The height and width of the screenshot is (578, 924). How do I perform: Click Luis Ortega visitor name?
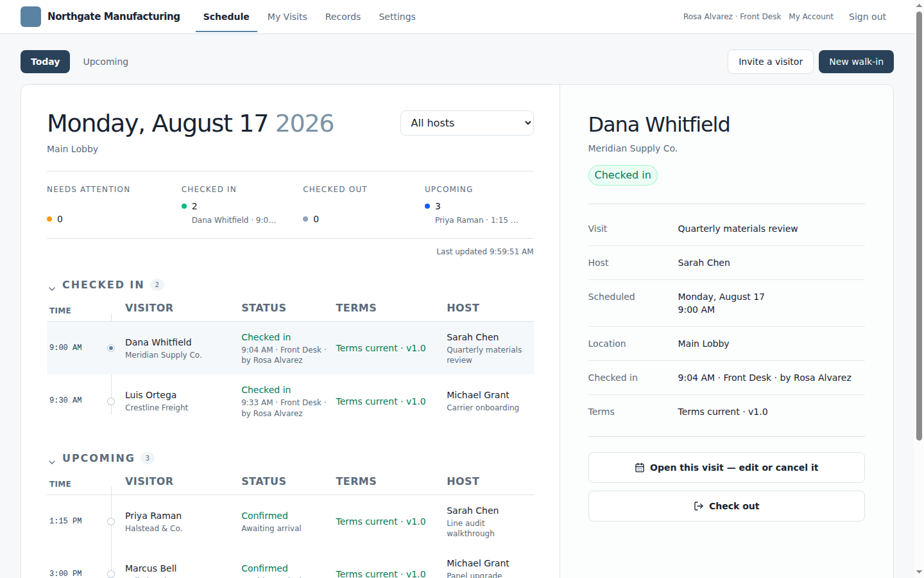coord(151,395)
